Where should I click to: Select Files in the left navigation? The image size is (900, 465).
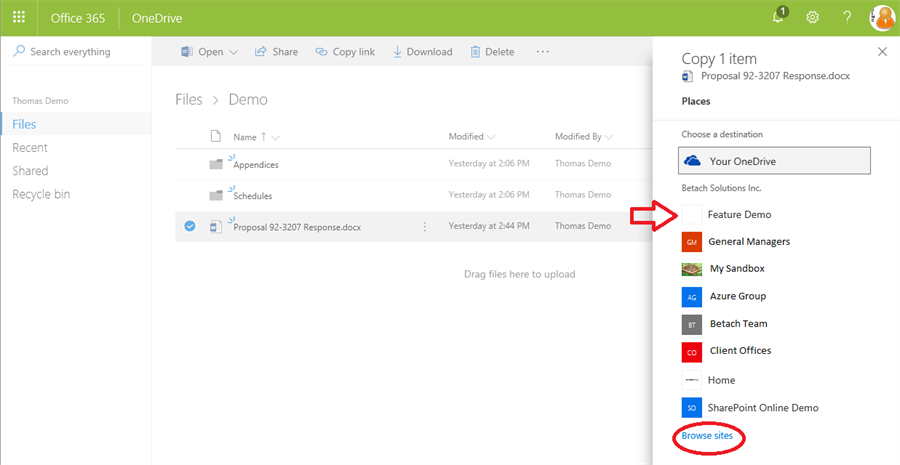[x=76, y=124]
